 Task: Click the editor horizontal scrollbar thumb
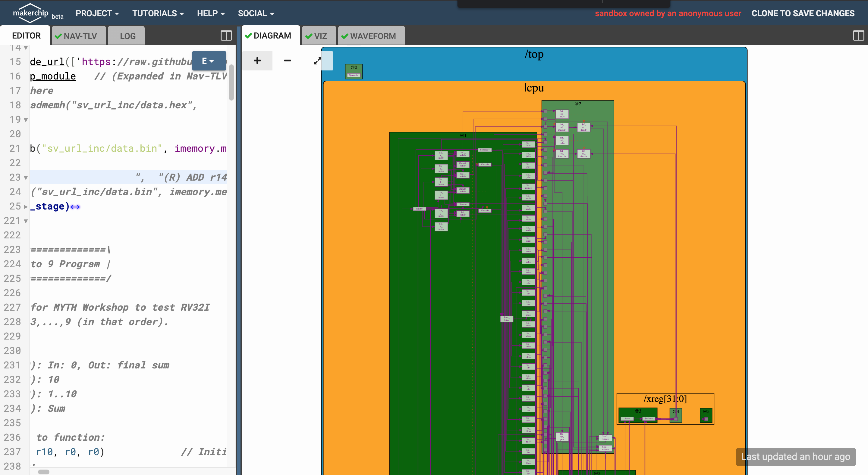pyautogui.click(x=43, y=472)
